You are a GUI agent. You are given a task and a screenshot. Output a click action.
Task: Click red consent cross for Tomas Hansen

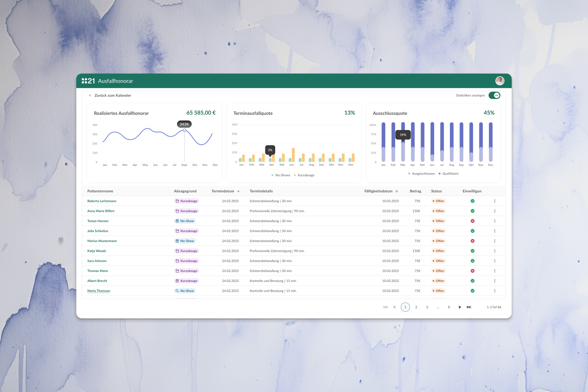click(x=473, y=221)
